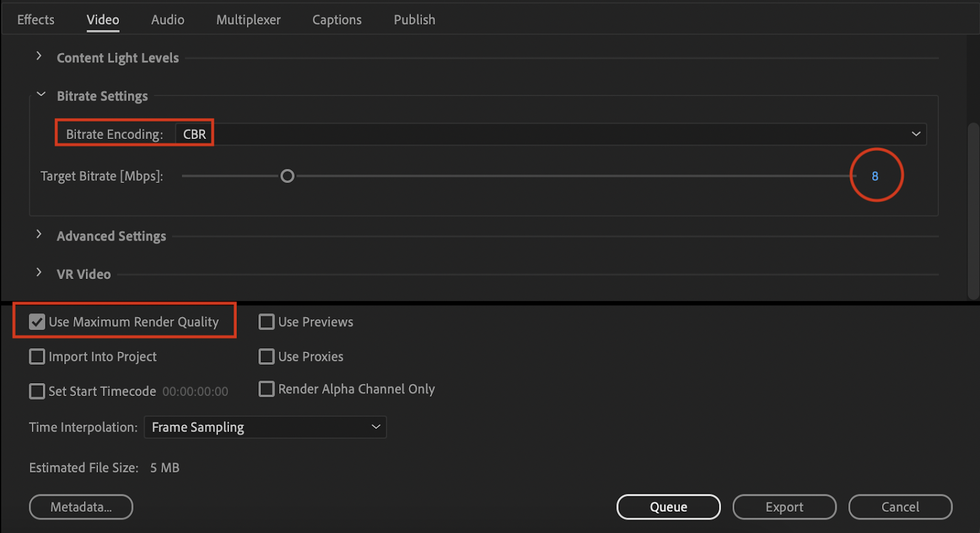
Task: Click the Target Bitrate value 8
Action: [875, 176]
